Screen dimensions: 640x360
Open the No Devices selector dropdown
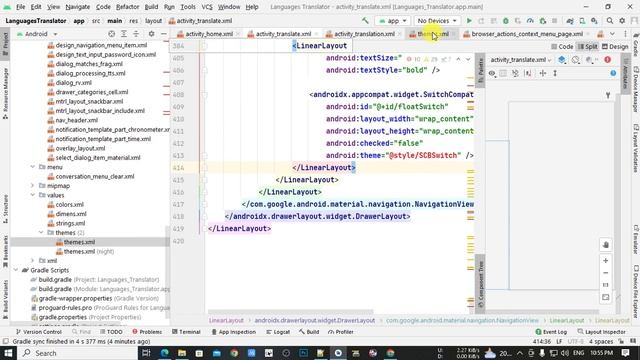click(x=437, y=20)
